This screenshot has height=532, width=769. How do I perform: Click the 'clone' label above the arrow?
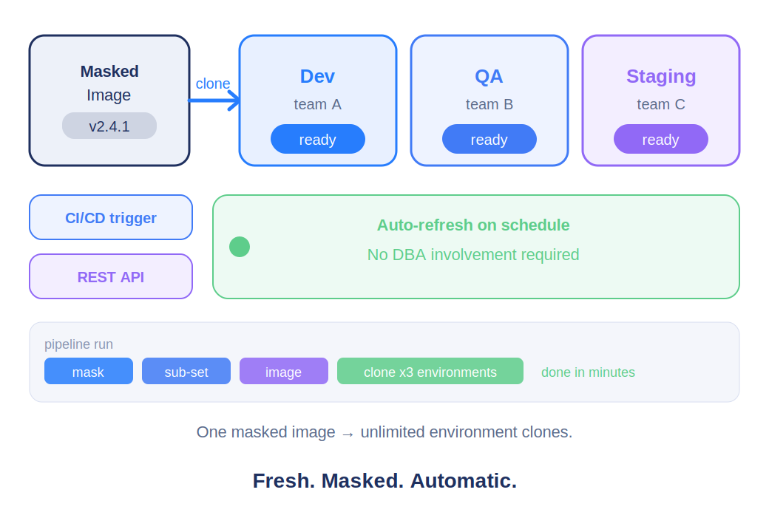point(213,83)
